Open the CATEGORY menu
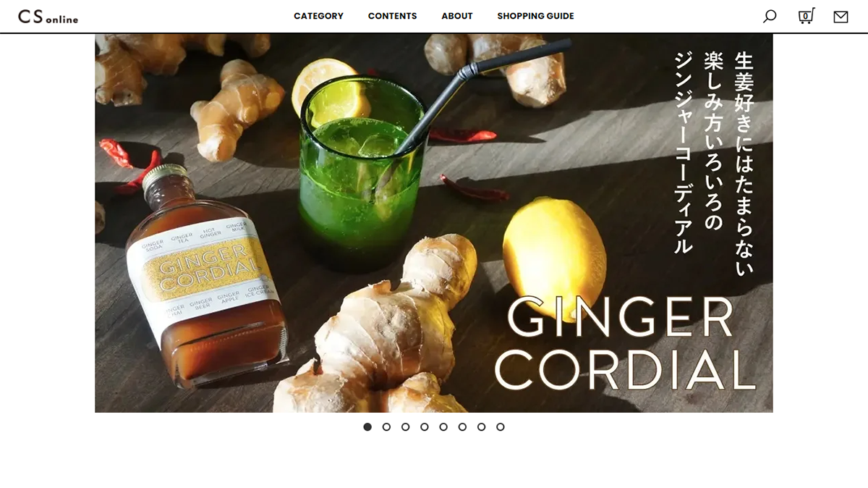The width and height of the screenshot is (868, 488). [x=318, y=16]
